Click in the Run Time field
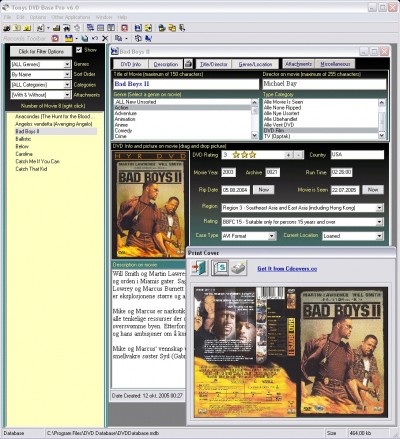Image resolution: width=400 pixels, height=439 pixels. pyautogui.click(x=341, y=172)
